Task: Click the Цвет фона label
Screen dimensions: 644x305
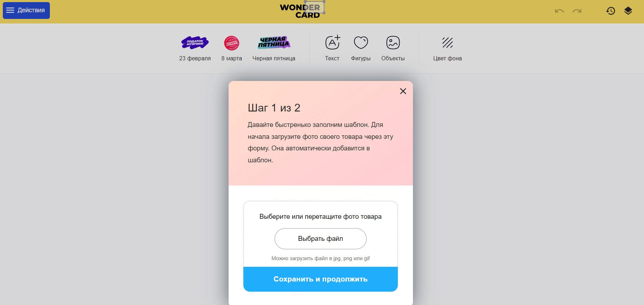Action: [x=447, y=59]
